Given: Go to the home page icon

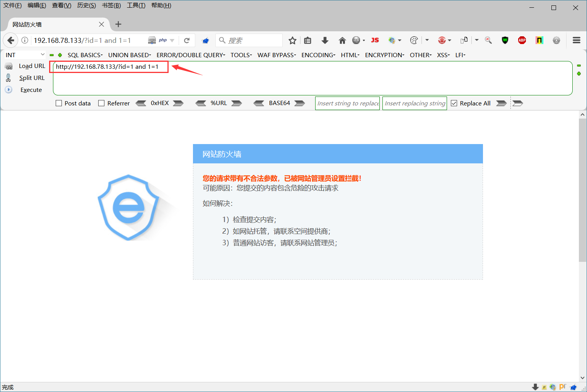Looking at the screenshot, I should [x=342, y=40].
